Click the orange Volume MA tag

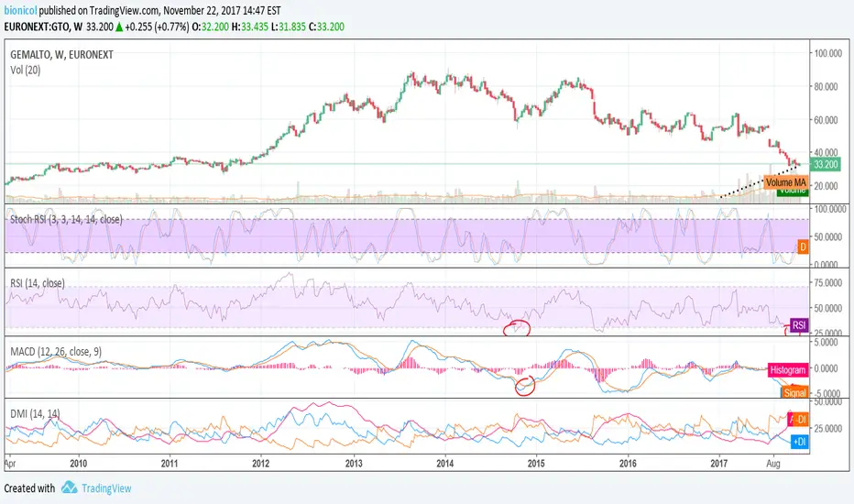785,182
